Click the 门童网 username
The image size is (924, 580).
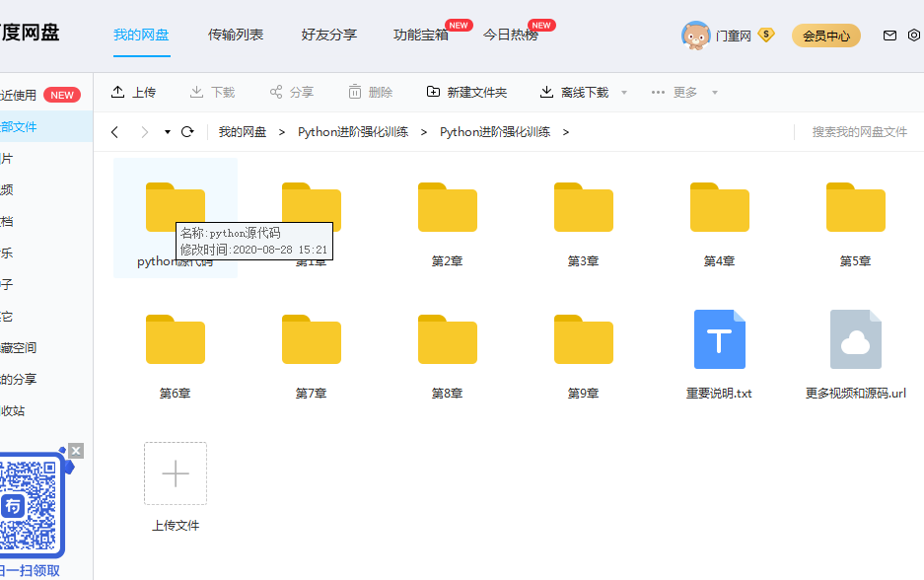click(x=734, y=36)
